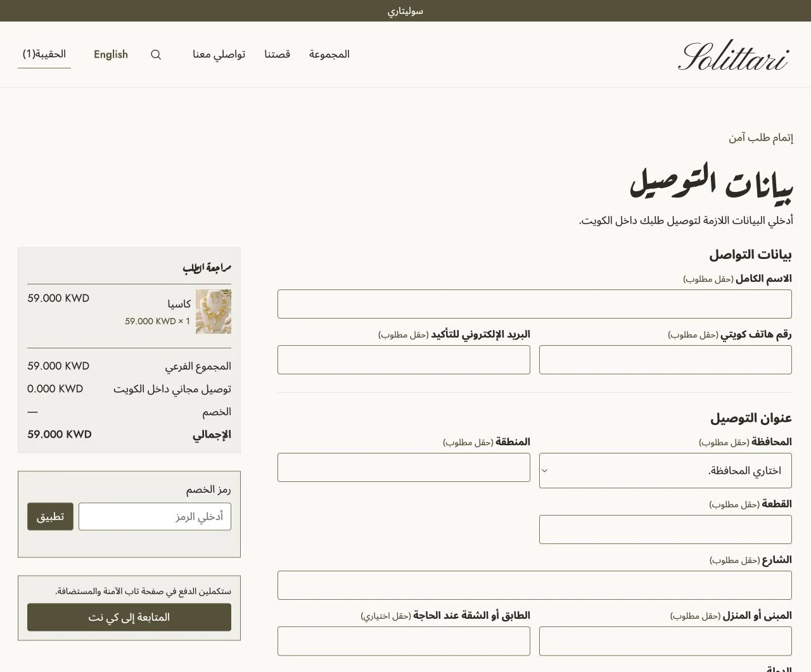Open the search icon in header
The image size is (811, 672).
(x=156, y=54)
